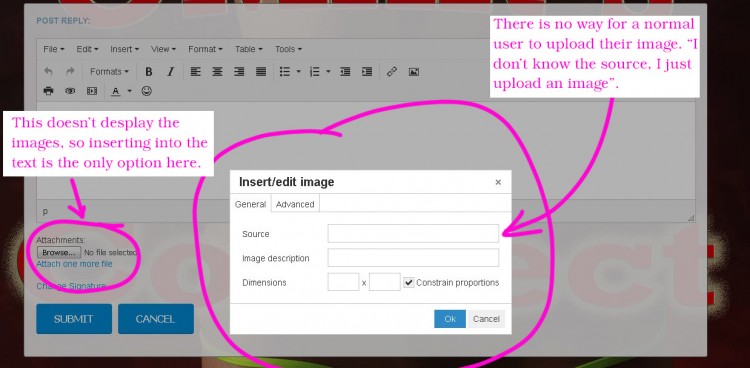This screenshot has width=750, height=368.
Task: Expand bullet list style options arrow
Action: tap(298, 72)
